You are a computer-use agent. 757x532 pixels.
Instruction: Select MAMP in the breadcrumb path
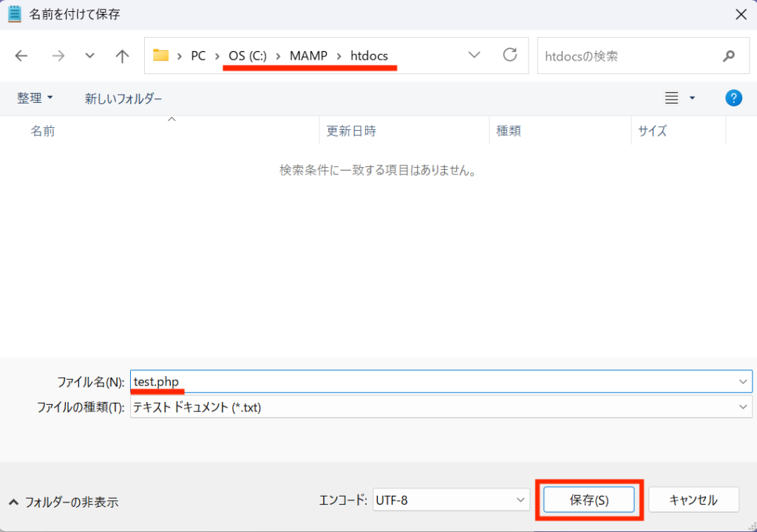click(x=308, y=56)
